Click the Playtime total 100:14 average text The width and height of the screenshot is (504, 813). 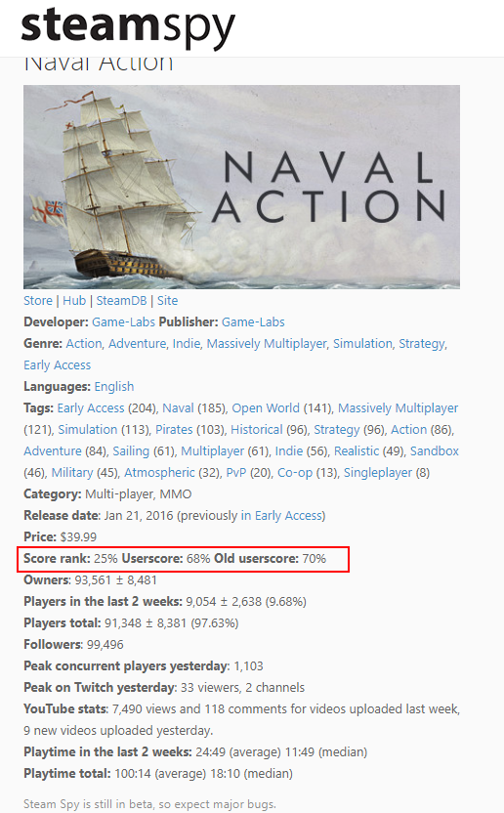click(160, 774)
